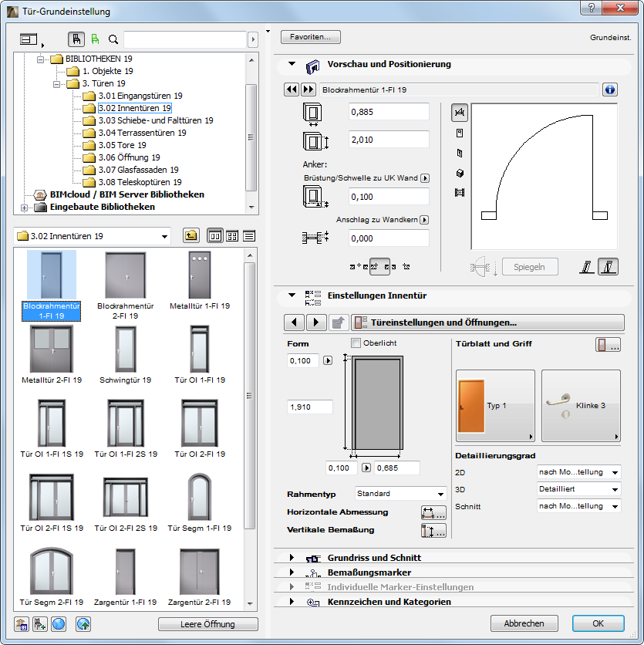Select the filmstrip preview picture icon

(x=460, y=193)
